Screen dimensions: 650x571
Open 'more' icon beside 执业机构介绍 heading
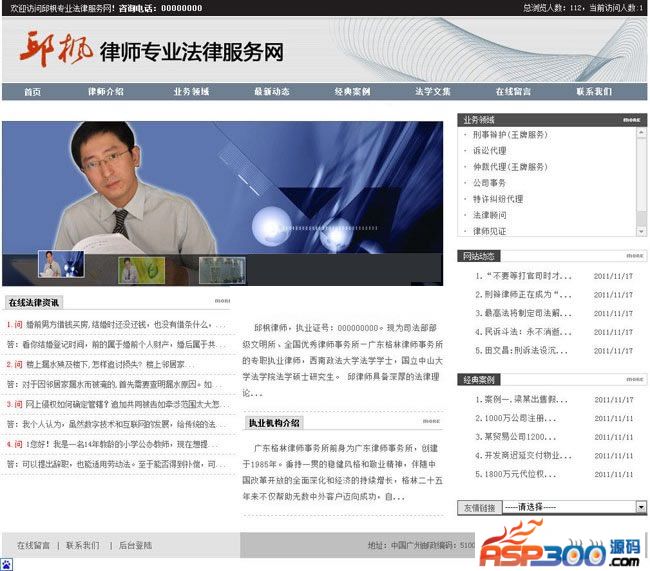[x=430, y=422]
